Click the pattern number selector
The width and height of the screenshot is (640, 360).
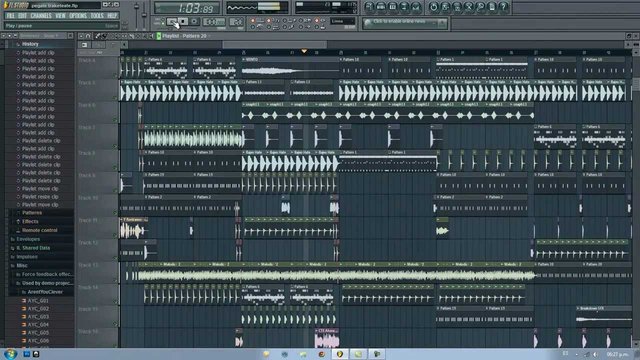coord(236,22)
